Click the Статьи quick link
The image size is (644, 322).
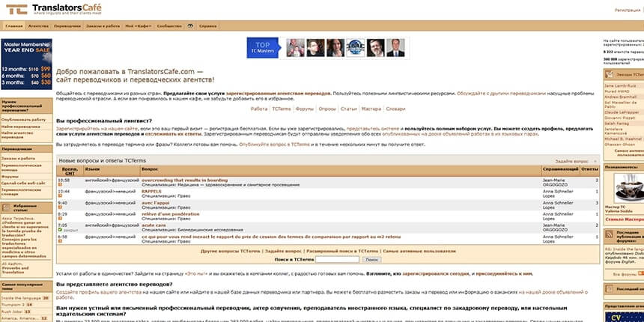coord(349,109)
